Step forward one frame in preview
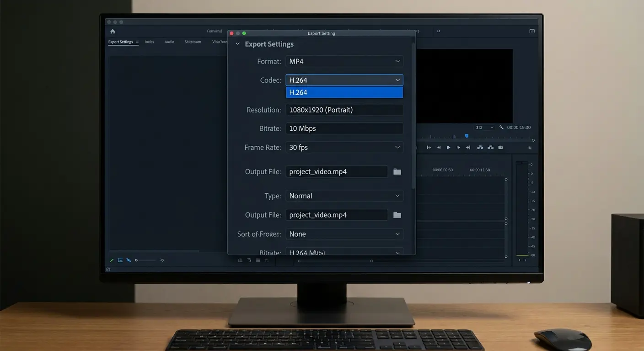 pyautogui.click(x=458, y=148)
